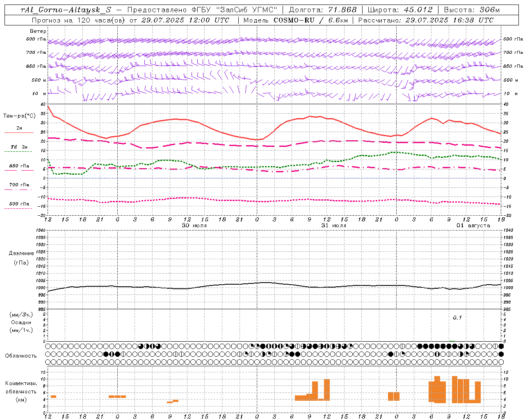Image resolution: width=525 pixels, height=420 pixels.
Task: Click the 31 июля date label
Action: [x=333, y=226]
